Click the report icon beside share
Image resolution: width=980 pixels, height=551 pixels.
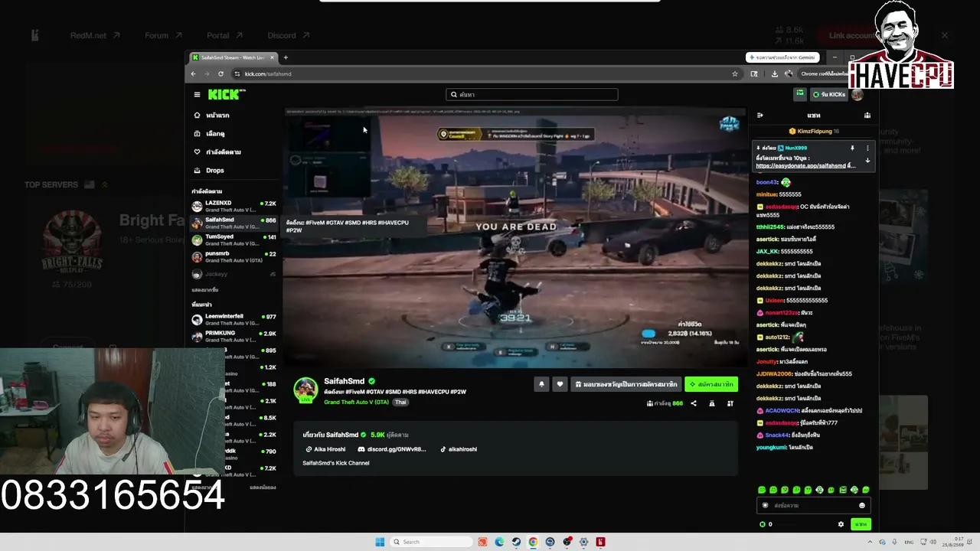[712, 403]
